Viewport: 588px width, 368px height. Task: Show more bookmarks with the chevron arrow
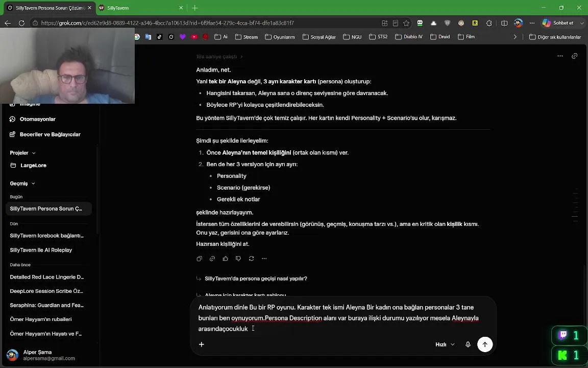click(x=515, y=37)
